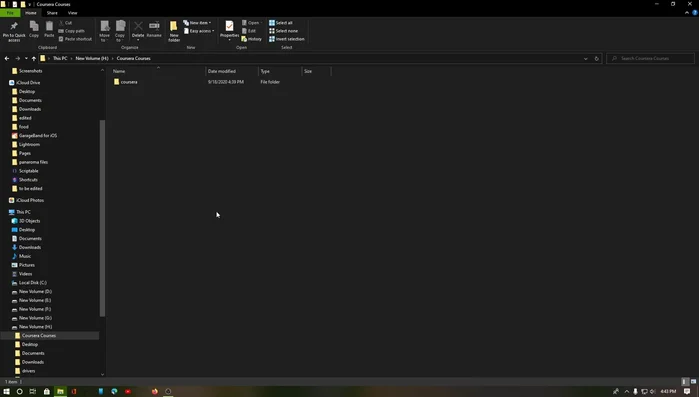The width and height of the screenshot is (699, 397).
Task: Sort by the Type column header
Action: [280, 71]
